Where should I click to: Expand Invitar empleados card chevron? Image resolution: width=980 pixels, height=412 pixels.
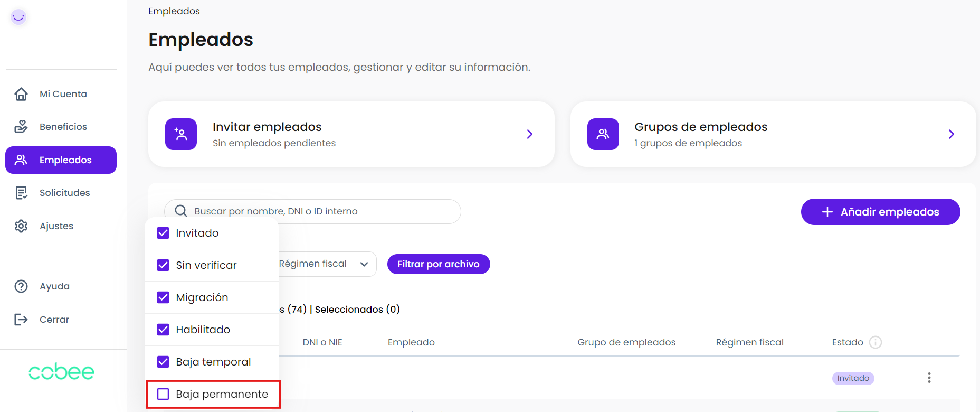pos(530,134)
